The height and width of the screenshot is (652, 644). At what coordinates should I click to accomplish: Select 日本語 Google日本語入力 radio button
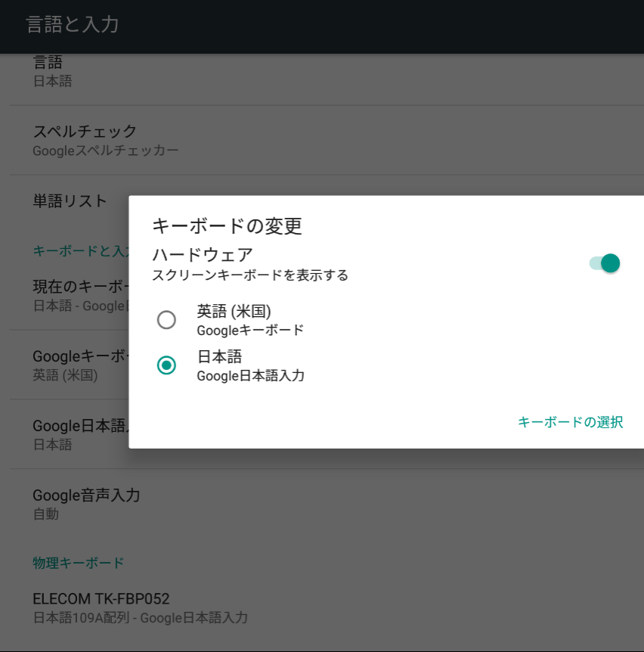[x=166, y=365]
